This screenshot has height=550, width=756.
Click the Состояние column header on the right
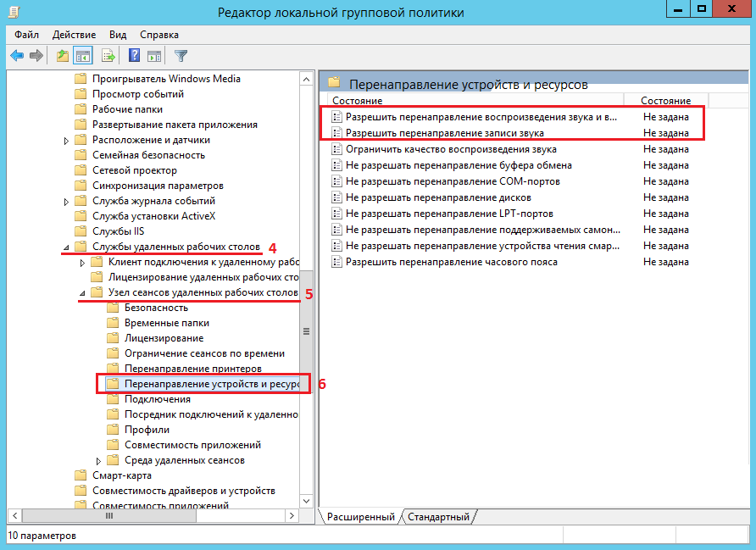coord(665,101)
